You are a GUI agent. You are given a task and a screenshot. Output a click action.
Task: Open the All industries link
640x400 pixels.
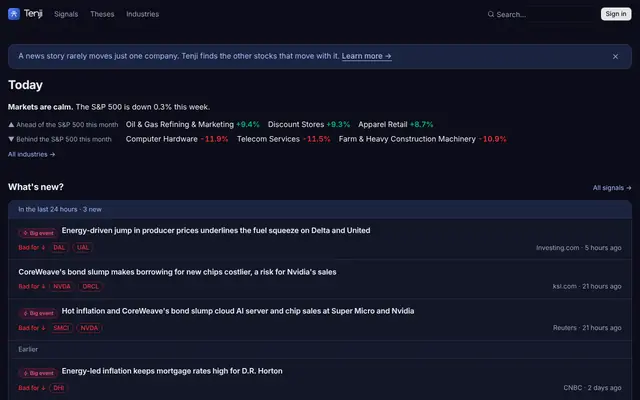coord(31,154)
